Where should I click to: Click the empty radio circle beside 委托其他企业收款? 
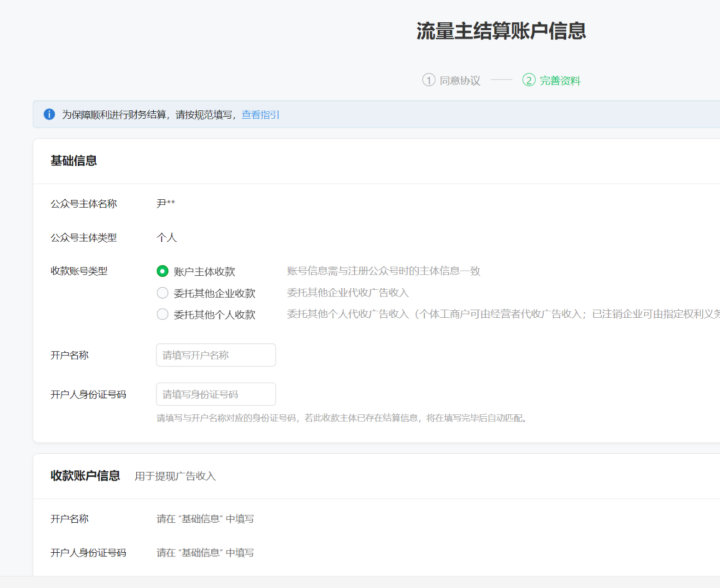pyautogui.click(x=162, y=292)
